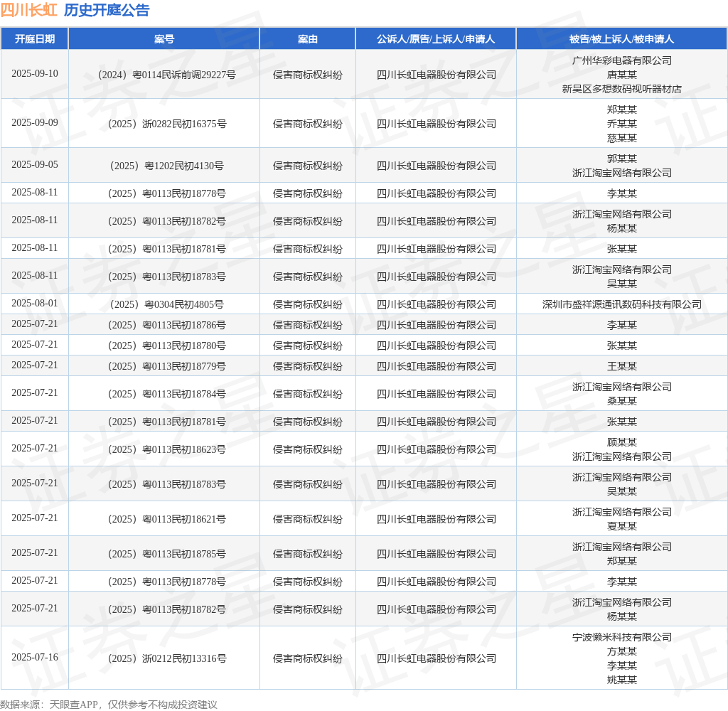Select case number (2025)粤1202民初4130号
728x711 pixels.
coord(166,166)
